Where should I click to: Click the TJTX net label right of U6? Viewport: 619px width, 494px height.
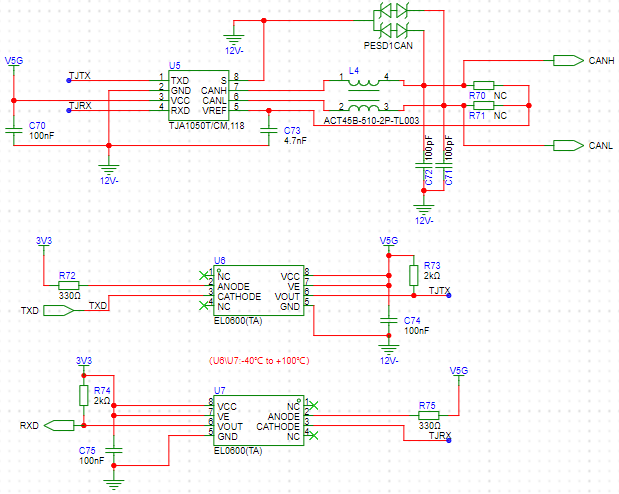coord(439,291)
